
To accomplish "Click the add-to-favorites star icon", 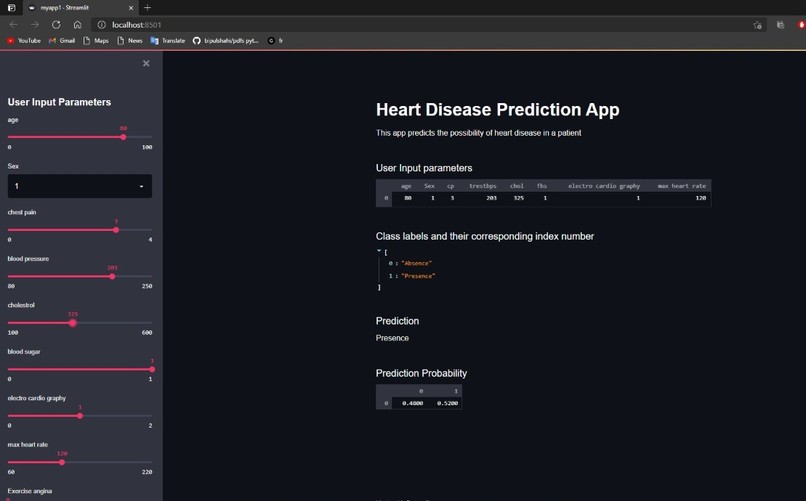I will [x=757, y=25].
